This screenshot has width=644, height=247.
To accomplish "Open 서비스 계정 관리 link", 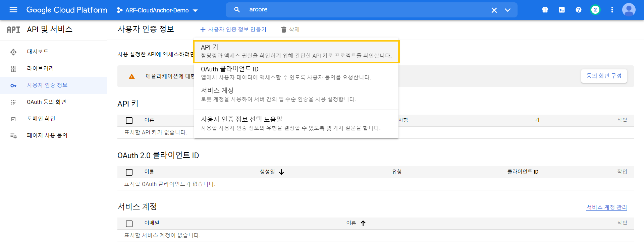I will (606, 207).
